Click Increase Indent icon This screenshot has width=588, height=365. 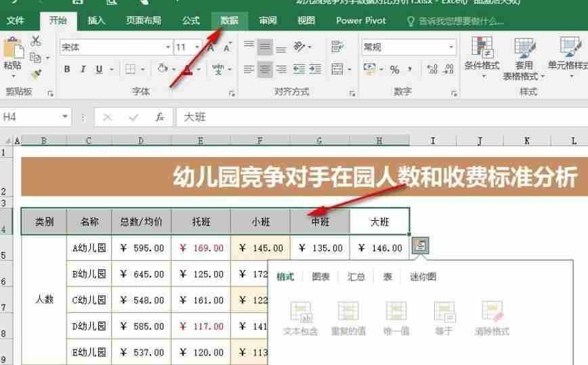pyautogui.click(x=315, y=69)
